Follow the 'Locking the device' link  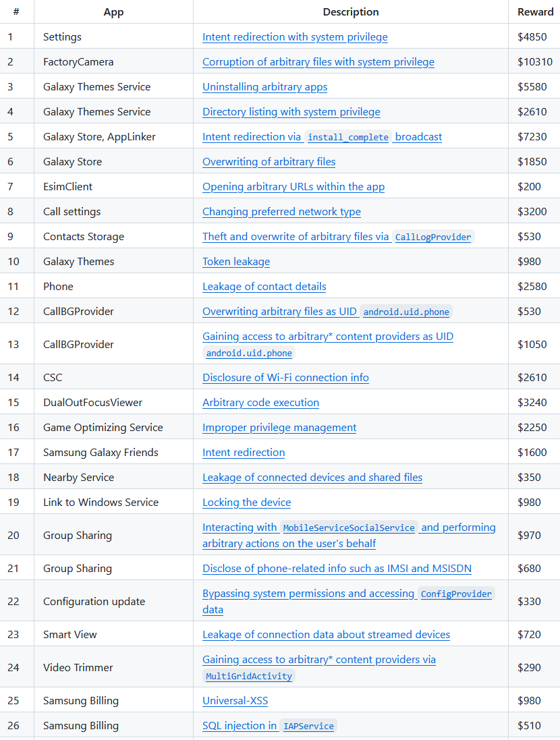tap(246, 503)
